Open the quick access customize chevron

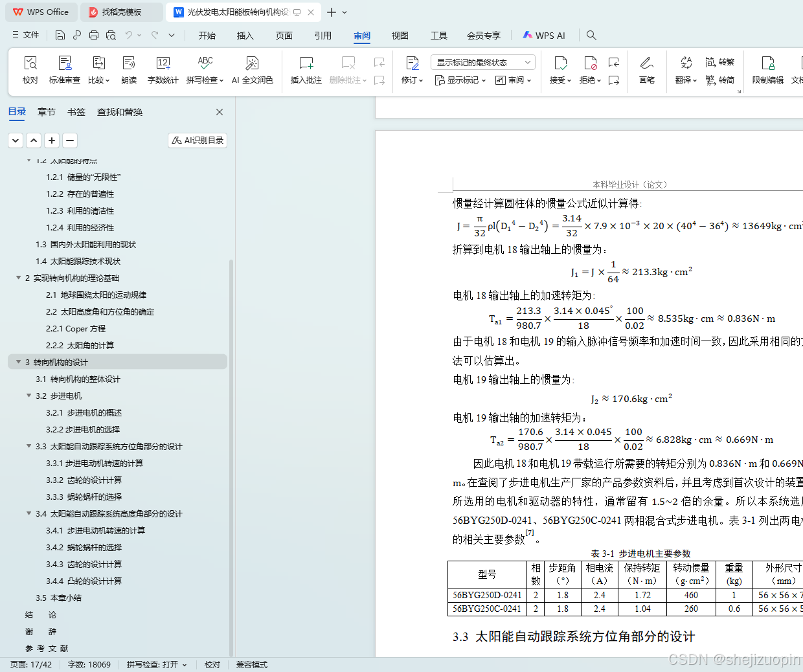coord(172,35)
